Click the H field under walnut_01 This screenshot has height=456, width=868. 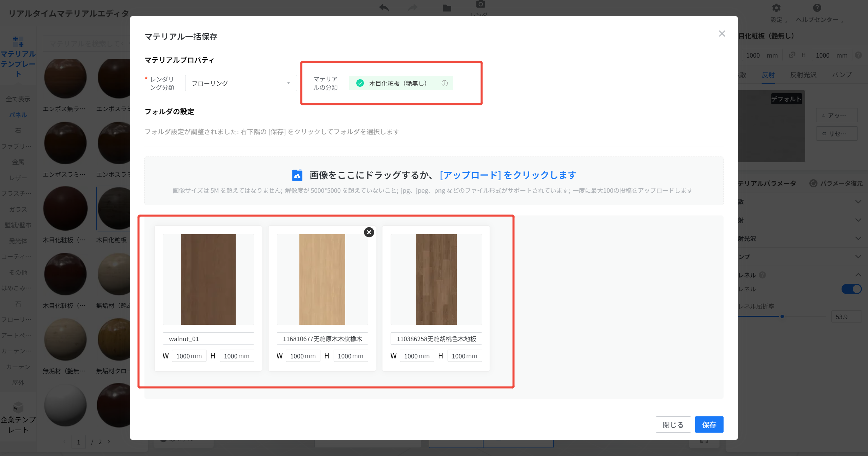237,356
